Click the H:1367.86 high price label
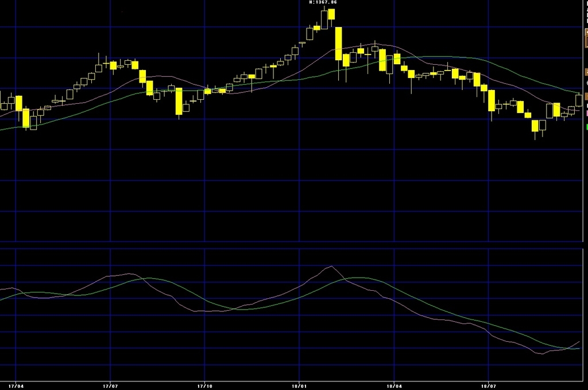Image resolution: width=588 pixels, height=390 pixels. click(x=323, y=2)
